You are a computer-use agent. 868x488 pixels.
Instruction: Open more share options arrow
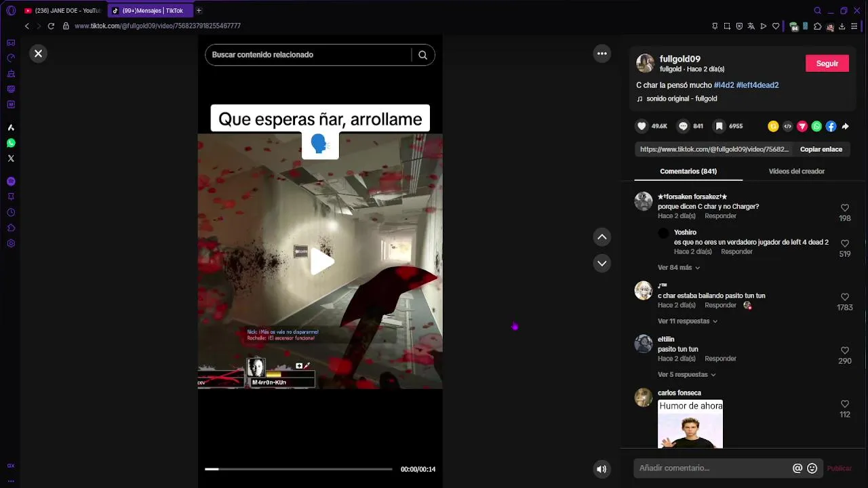coord(845,126)
